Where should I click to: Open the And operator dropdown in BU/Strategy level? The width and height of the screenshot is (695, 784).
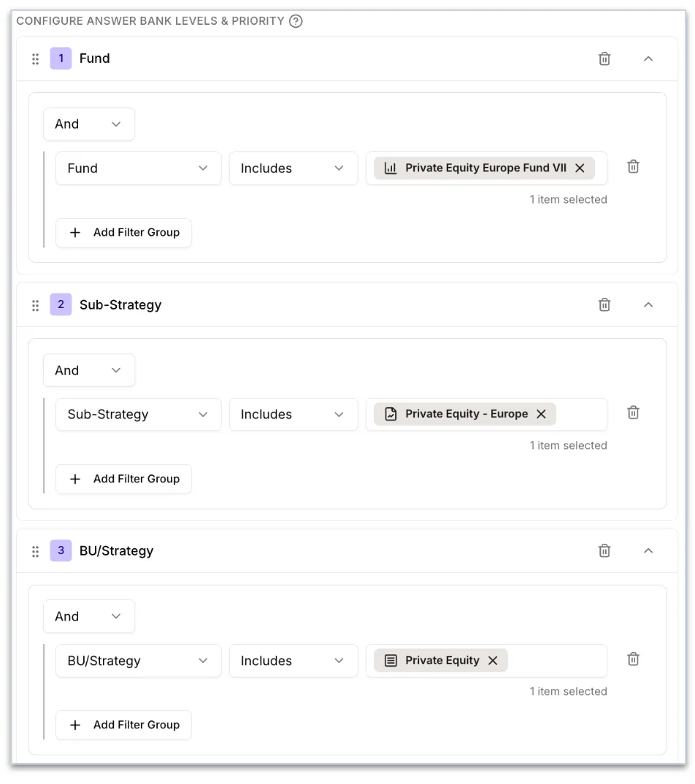tap(89, 617)
